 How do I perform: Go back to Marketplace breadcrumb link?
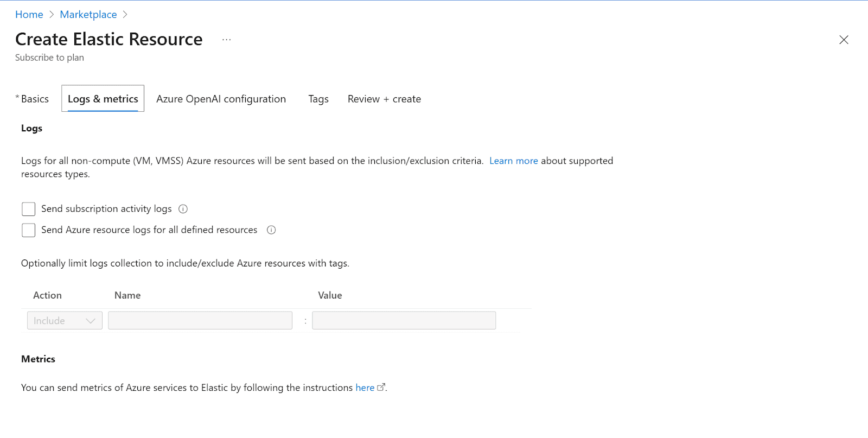[x=88, y=15]
